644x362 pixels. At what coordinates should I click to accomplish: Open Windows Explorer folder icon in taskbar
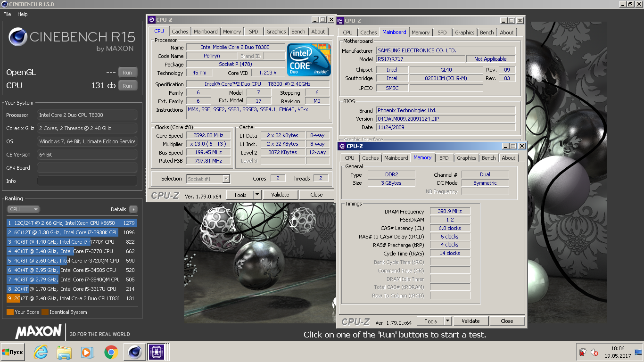click(x=64, y=352)
